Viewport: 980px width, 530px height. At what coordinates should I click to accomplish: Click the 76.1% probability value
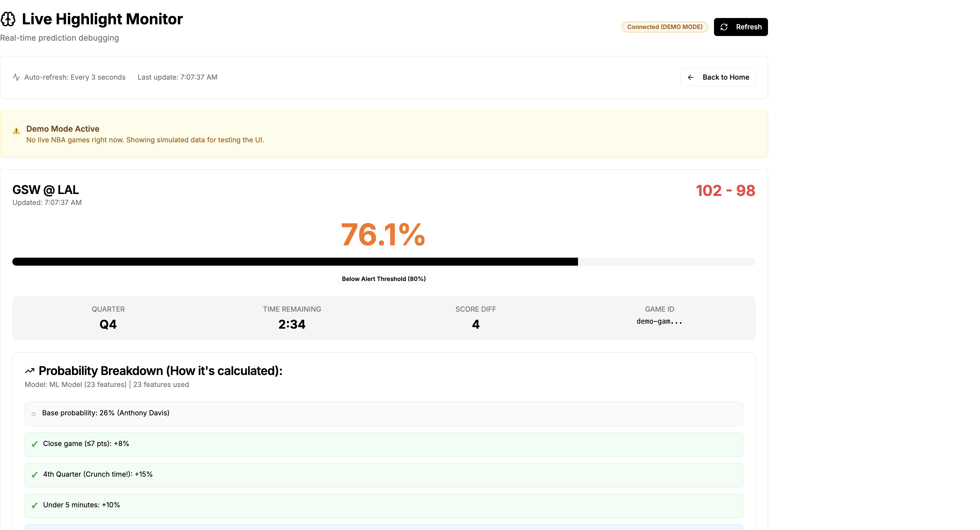coord(383,234)
